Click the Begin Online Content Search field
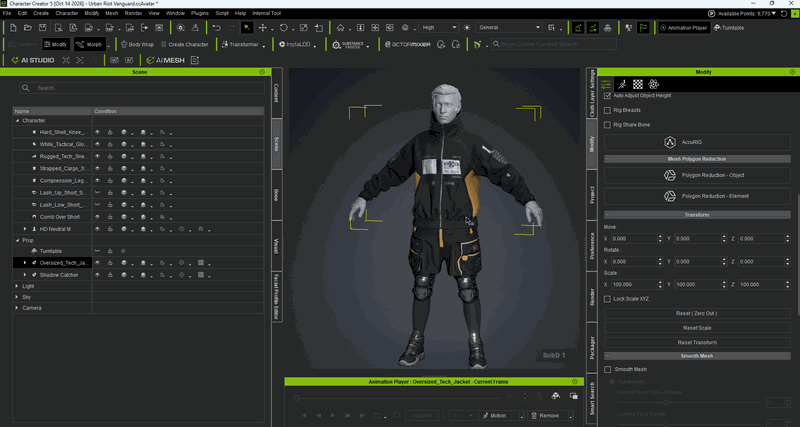 point(554,44)
